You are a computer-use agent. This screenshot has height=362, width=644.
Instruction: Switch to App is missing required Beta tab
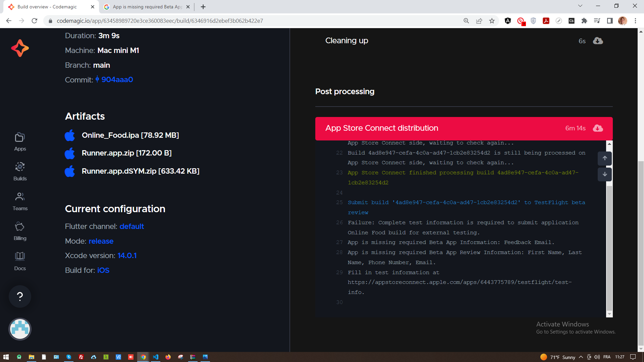tap(147, 7)
